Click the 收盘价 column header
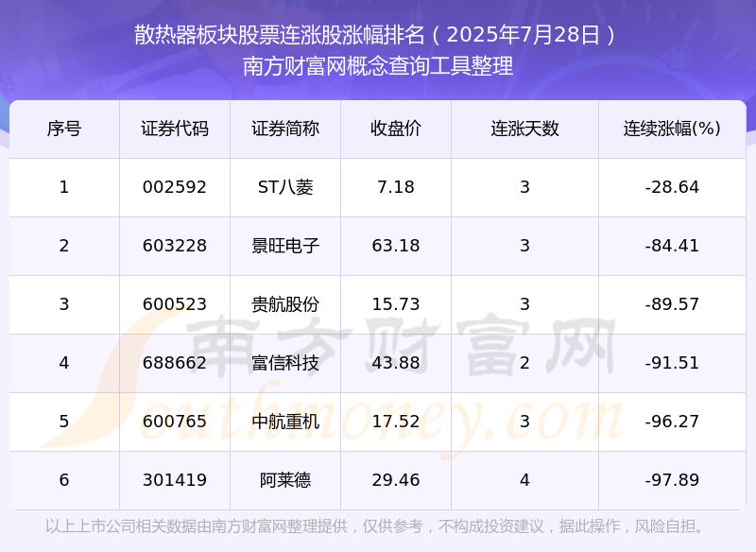756x552 pixels. [x=396, y=129]
